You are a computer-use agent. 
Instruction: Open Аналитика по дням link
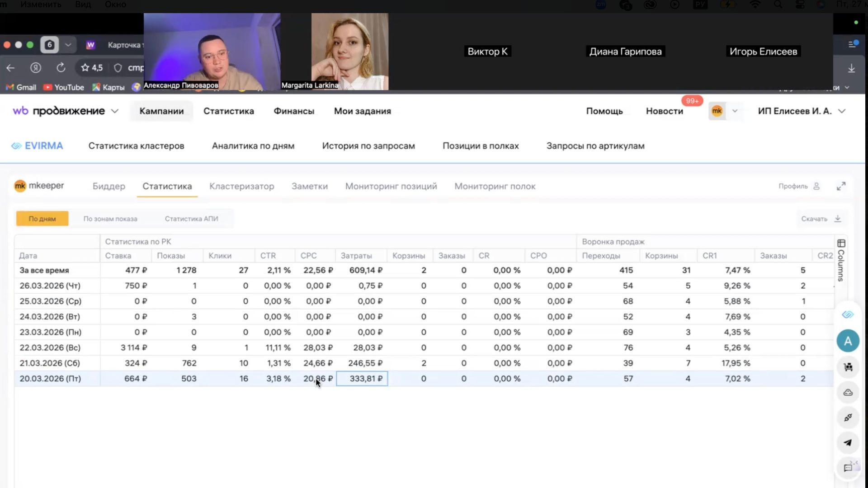click(253, 146)
